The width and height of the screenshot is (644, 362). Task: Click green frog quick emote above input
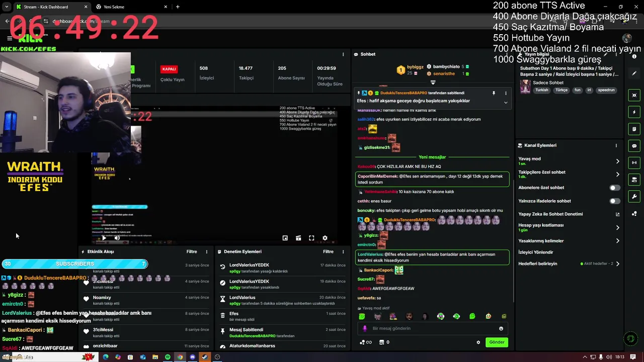(x=362, y=316)
